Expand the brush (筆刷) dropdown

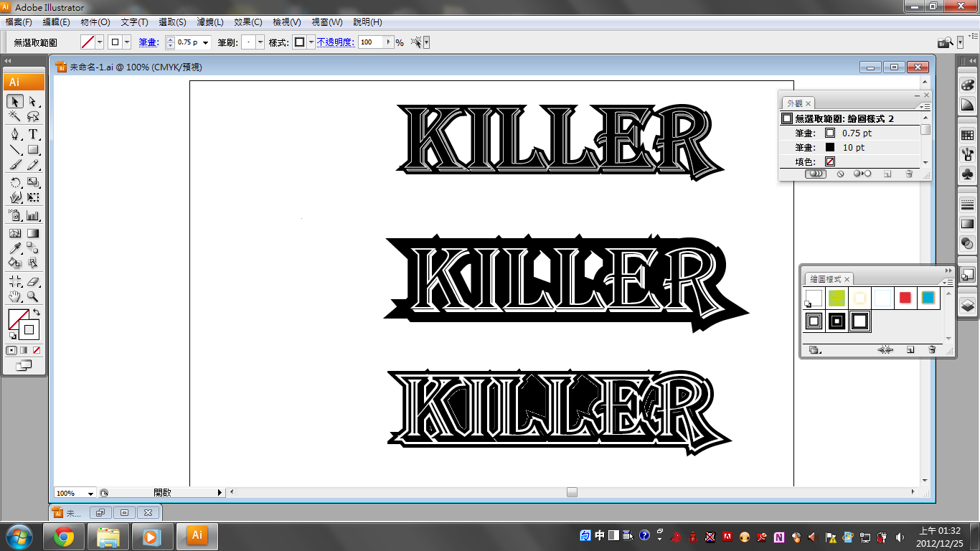tap(260, 42)
